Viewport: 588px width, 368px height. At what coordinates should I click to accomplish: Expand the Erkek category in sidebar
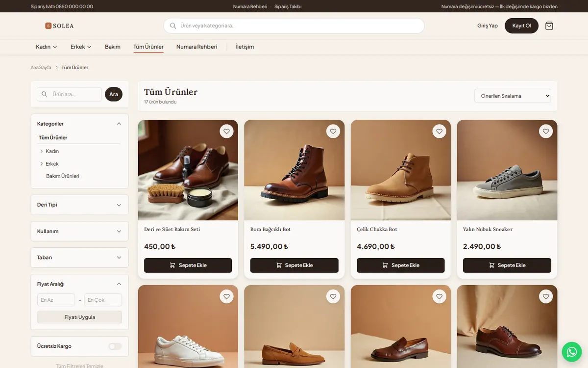point(42,164)
